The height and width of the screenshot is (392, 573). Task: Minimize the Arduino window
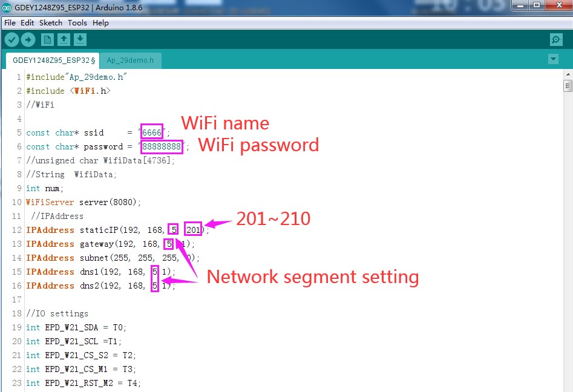520,5
